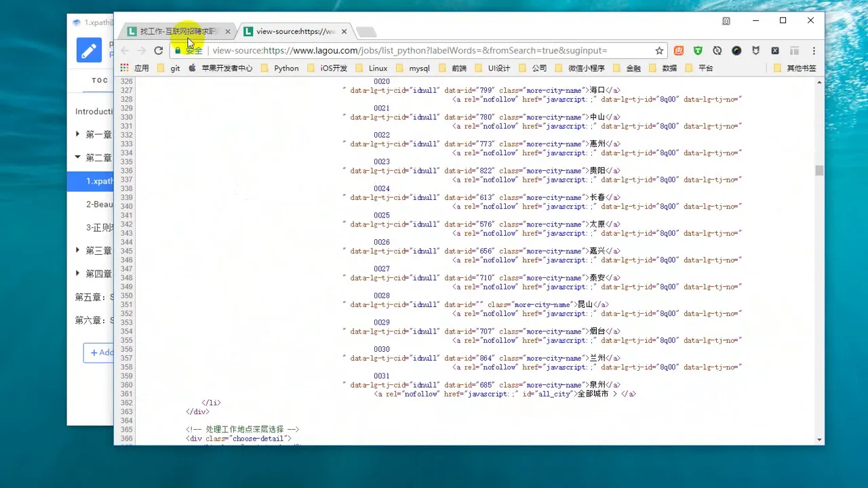Focus the view-source URL address bar
The height and width of the screenshot is (488, 868).
(410, 51)
